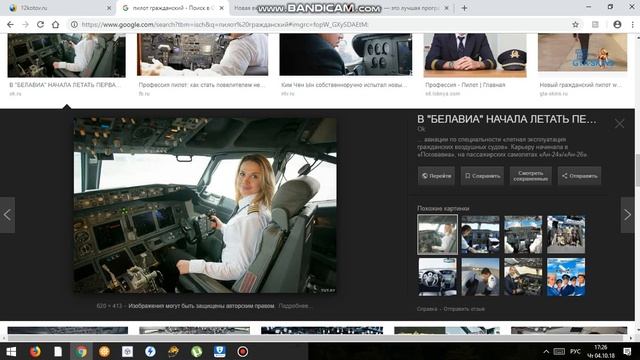Open the orange round taskbar app
This screenshot has height=360, width=640.
pyautogui.click(x=104, y=351)
